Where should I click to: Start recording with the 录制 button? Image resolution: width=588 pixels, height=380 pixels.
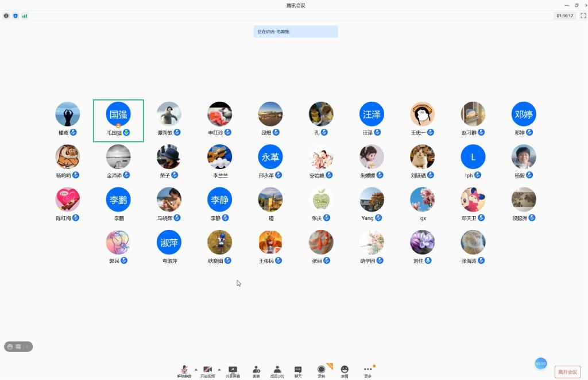click(322, 371)
